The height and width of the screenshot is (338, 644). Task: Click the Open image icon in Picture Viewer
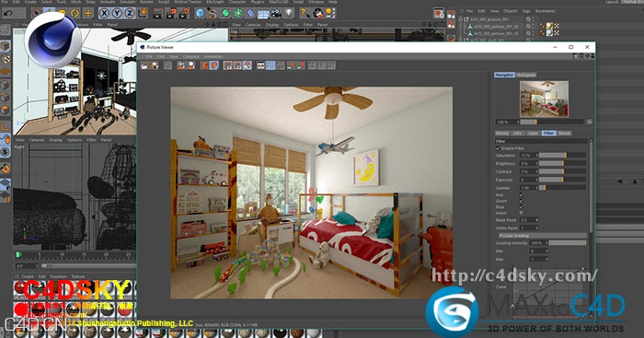coord(144,65)
